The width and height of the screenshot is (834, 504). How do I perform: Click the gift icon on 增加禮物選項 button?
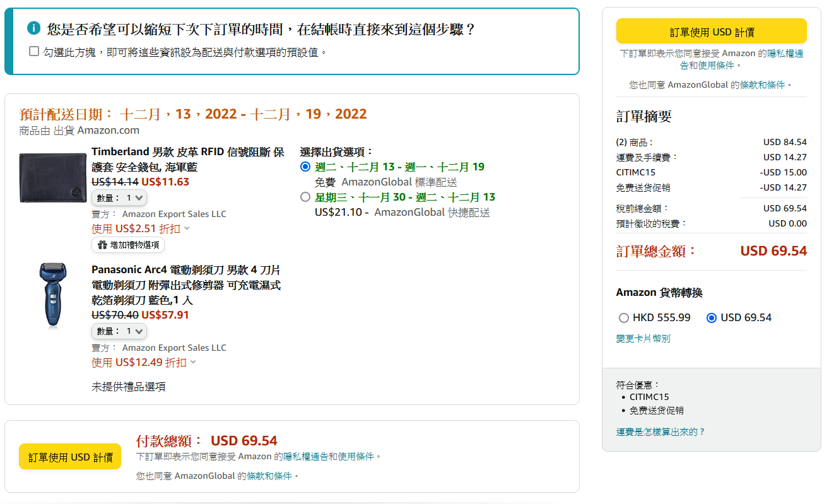102,245
